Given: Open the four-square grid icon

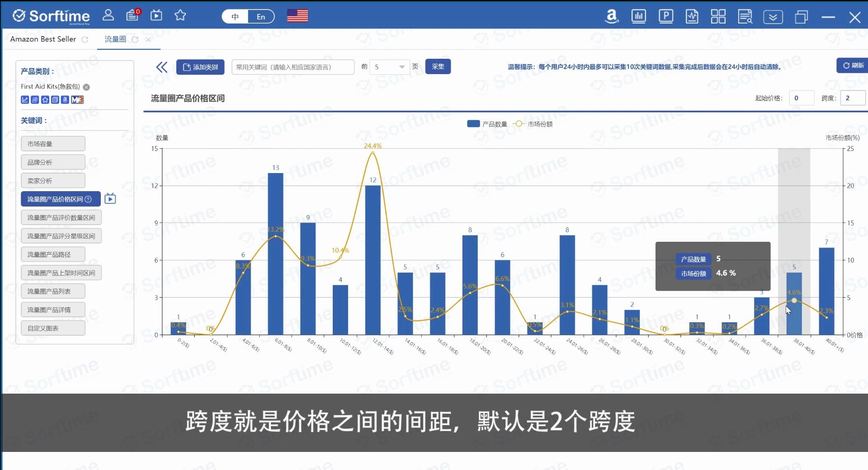Looking at the screenshot, I should click(718, 17).
